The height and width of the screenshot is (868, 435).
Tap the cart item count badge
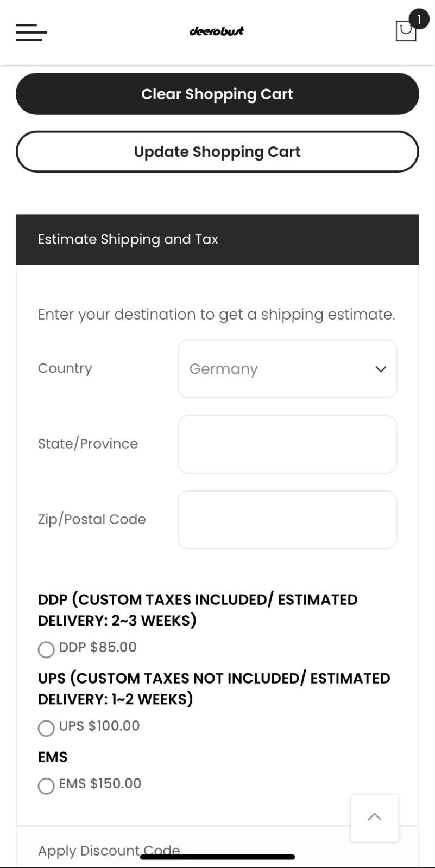[419, 20]
